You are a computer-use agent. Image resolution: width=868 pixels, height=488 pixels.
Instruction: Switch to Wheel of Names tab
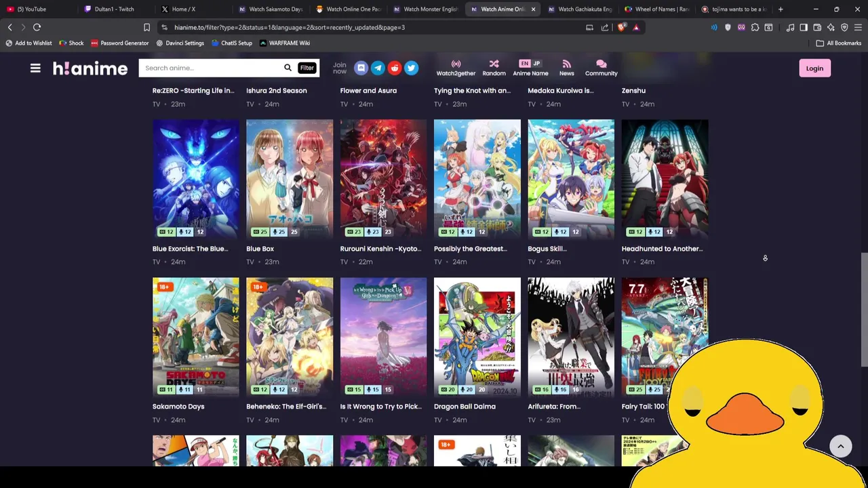658,9
